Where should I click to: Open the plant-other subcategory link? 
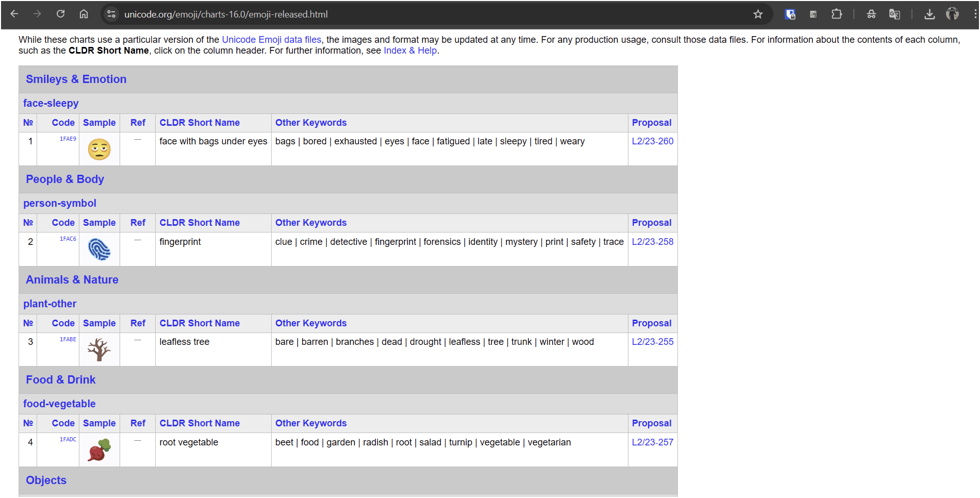point(50,304)
